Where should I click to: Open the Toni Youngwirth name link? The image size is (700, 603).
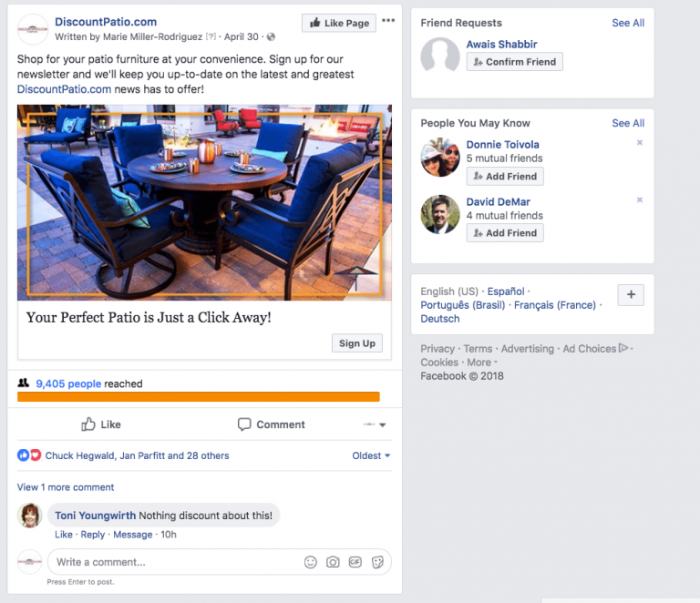pyautogui.click(x=95, y=516)
